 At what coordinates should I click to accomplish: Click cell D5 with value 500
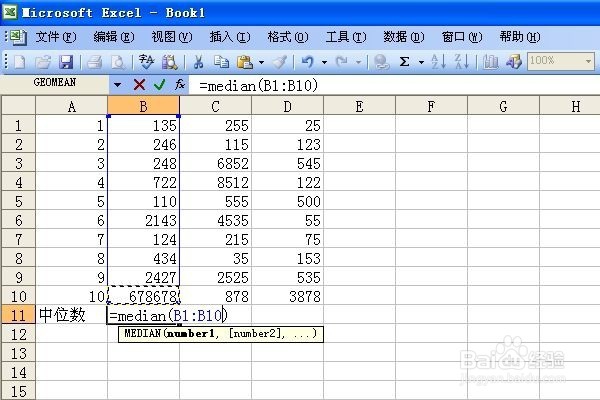coord(287,201)
